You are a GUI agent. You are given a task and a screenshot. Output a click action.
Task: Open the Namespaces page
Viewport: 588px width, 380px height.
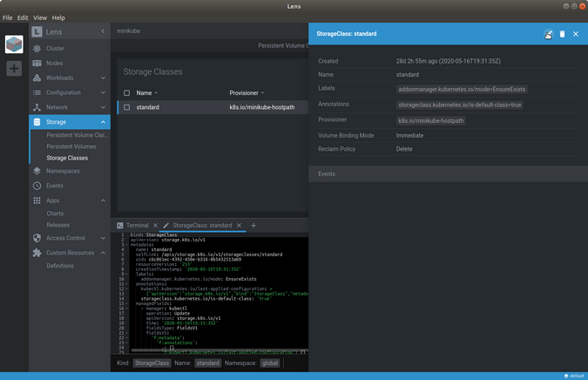(x=64, y=172)
